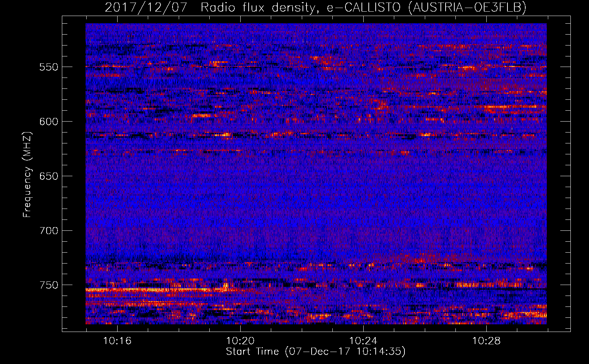Click the 10:28 time tick label
The height and width of the screenshot is (364, 589).
point(486,341)
